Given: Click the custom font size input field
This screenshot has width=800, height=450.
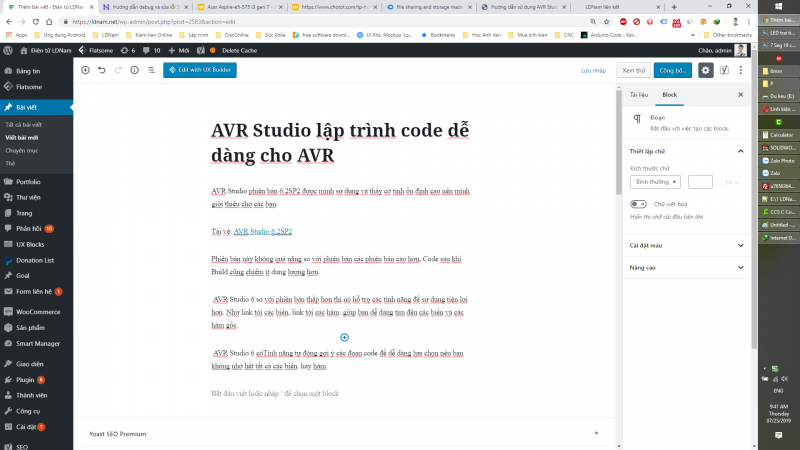Looking at the screenshot, I should [700, 181].
